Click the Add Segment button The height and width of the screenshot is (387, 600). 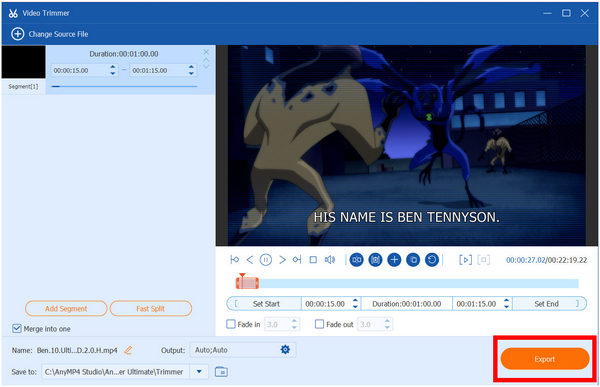click(x=66, y=309)
